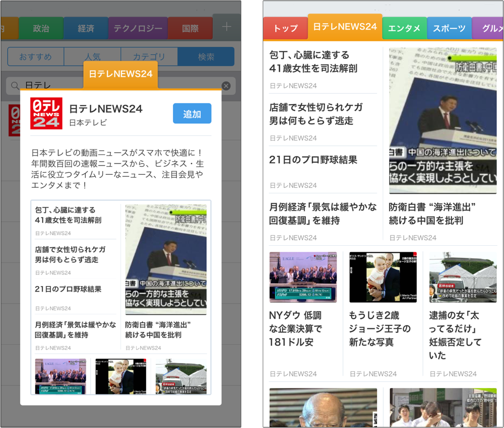Open the スポーツ tab
The width and height of the screenshot is (504, 428).
(x=449, y=29)
